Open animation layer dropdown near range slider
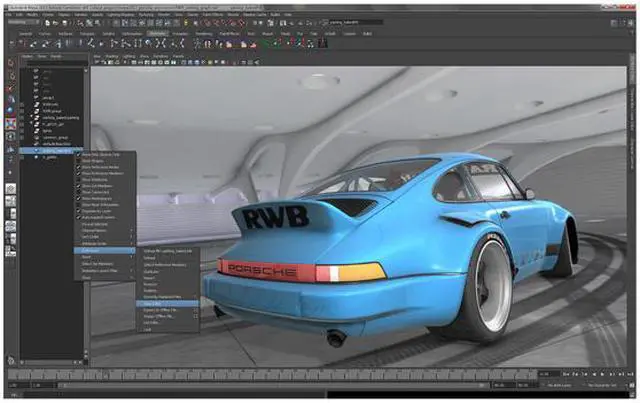The image size is (640, 403). (x=562, y=385)
